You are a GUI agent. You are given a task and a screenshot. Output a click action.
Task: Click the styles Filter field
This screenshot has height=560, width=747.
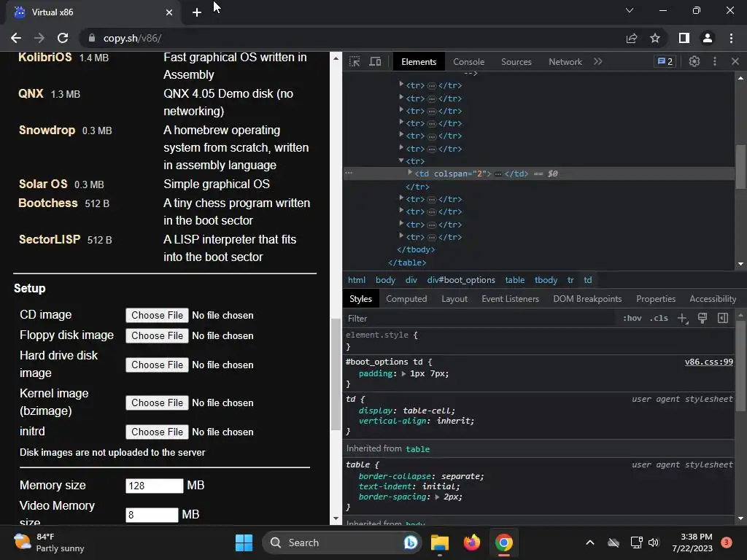[479, 318]
